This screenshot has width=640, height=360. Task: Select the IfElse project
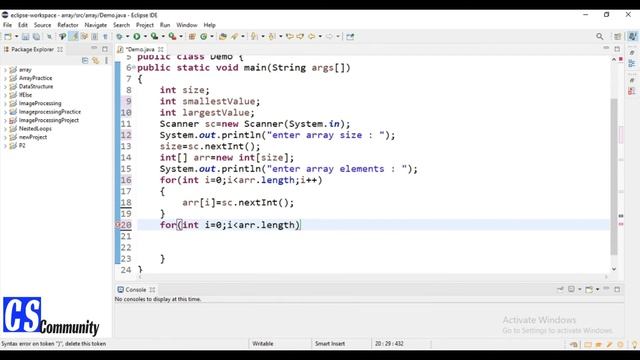click(x=25, y=95)
